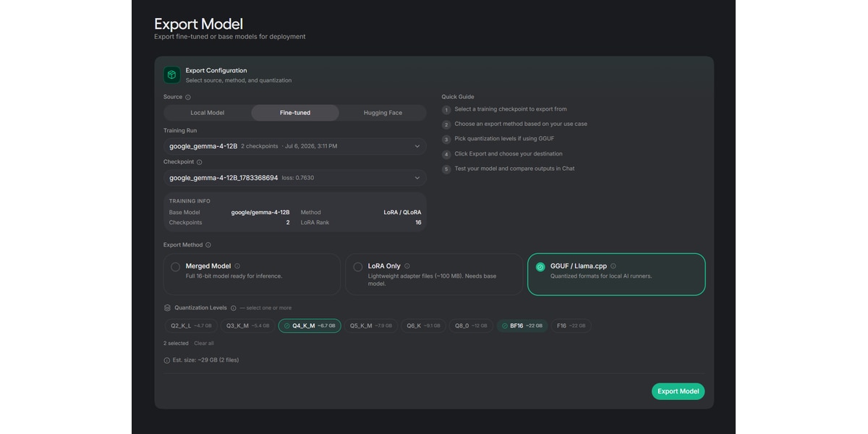Switch to the Hugging Face source tab
This screenshot has width=868, height=434.
click(x=383, y=113)
